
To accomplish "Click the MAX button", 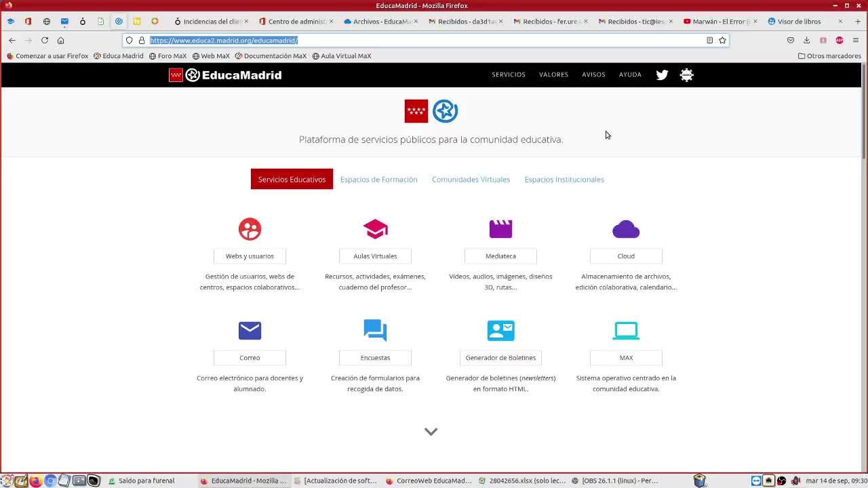I will pyautogui.click(x=626, y=358).
